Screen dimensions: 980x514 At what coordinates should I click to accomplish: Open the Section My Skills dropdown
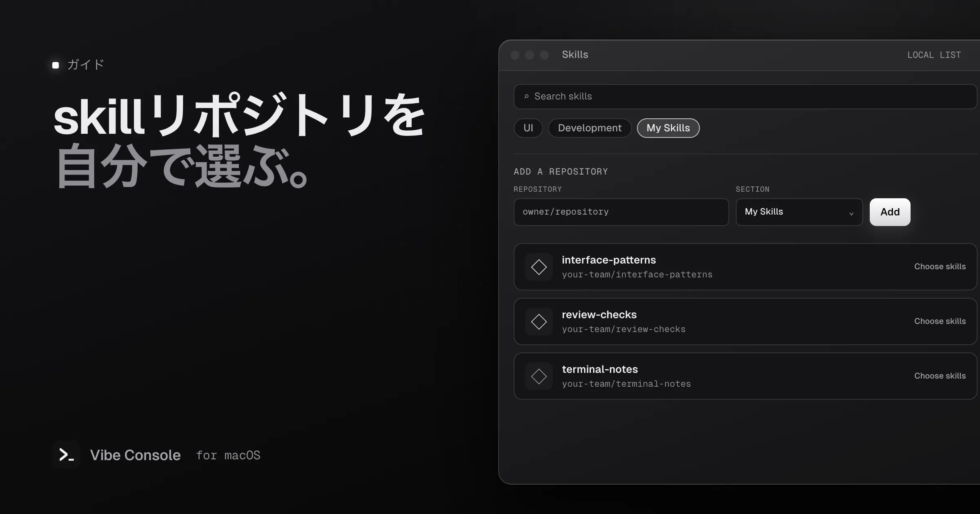click(799, 212)
